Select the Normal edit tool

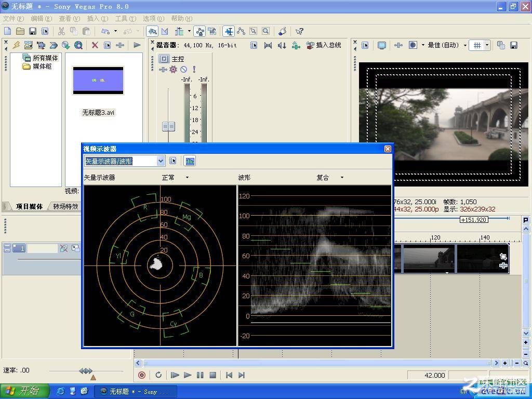(x=152, y=32)
